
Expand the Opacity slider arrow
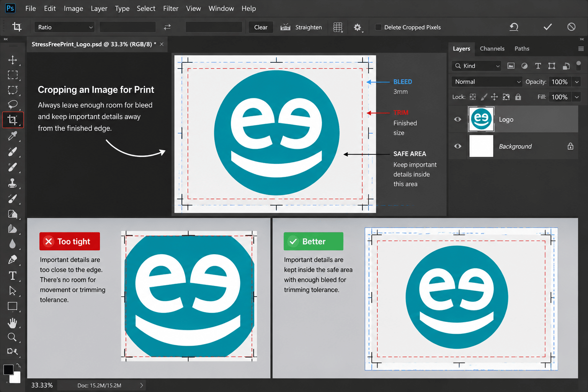[577, 82]
